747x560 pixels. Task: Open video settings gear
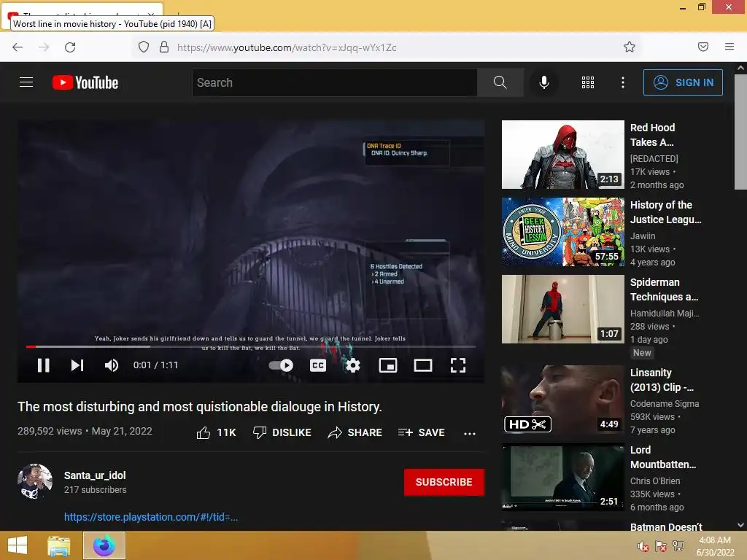(x=352, y=365)
